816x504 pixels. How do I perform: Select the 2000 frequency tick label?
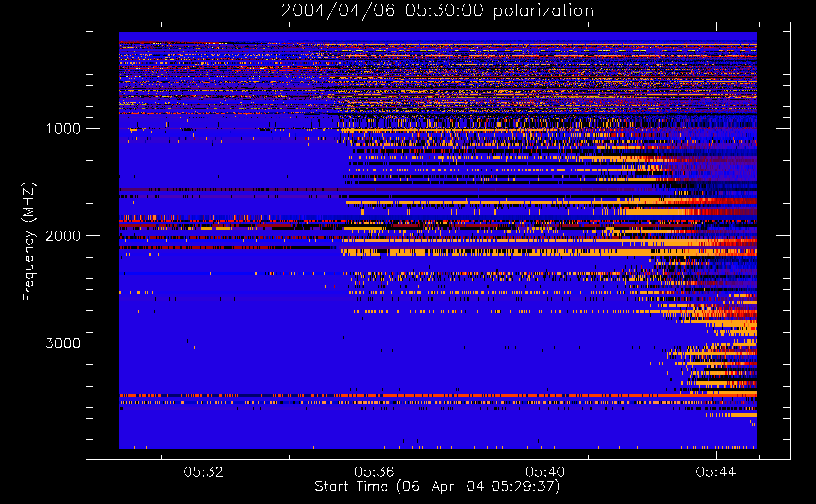pos(63,236)
